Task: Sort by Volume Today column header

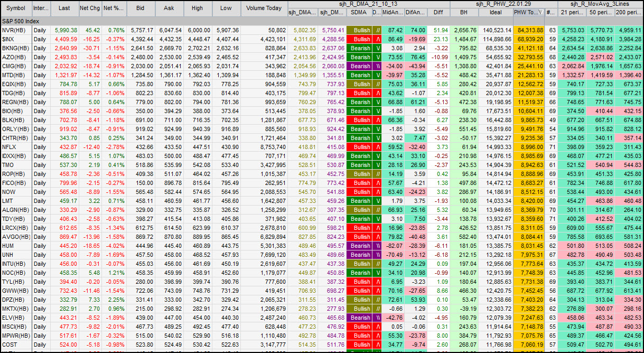Action: pyautogui.click(x=264, y=8)
